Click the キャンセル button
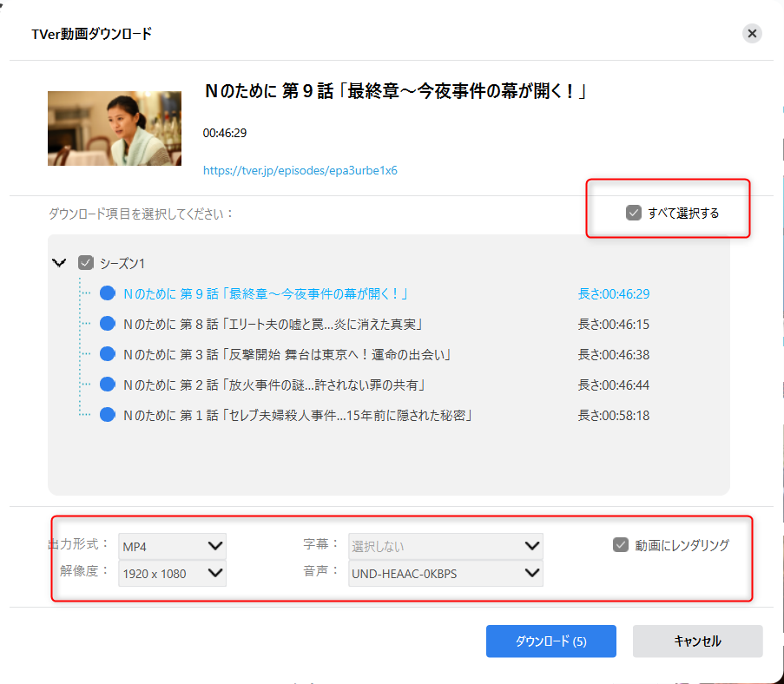The width and height of the screenshot is (784, 684). [x=697, y=641]
